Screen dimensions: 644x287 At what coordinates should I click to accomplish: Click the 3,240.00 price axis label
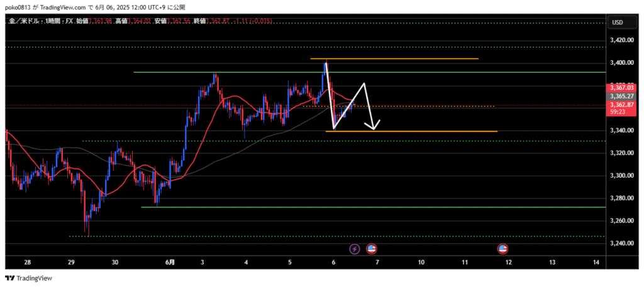(x=621, y=244)
